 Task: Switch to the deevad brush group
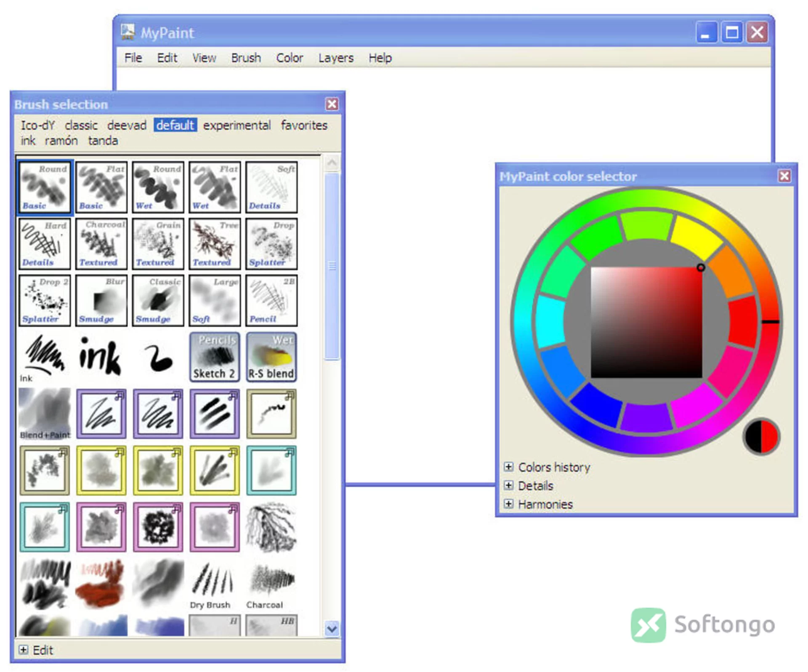pyautogui.click(x=127, y=125)
